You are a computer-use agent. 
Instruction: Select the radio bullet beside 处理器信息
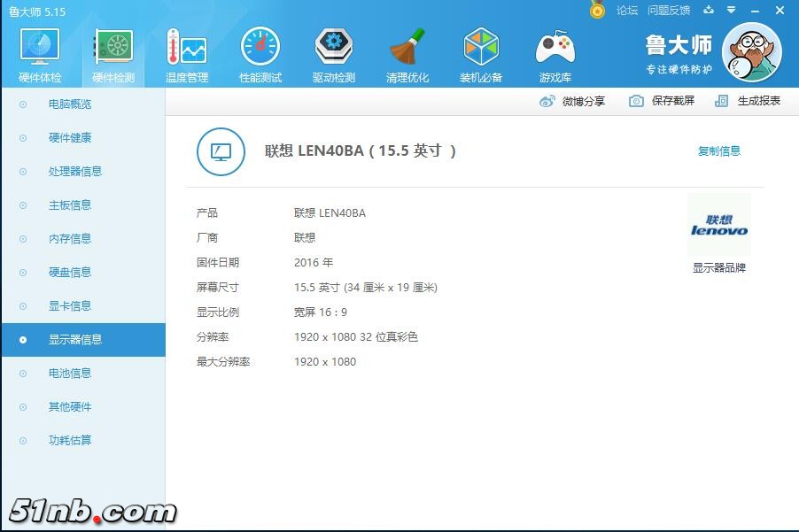click(22, 171)
